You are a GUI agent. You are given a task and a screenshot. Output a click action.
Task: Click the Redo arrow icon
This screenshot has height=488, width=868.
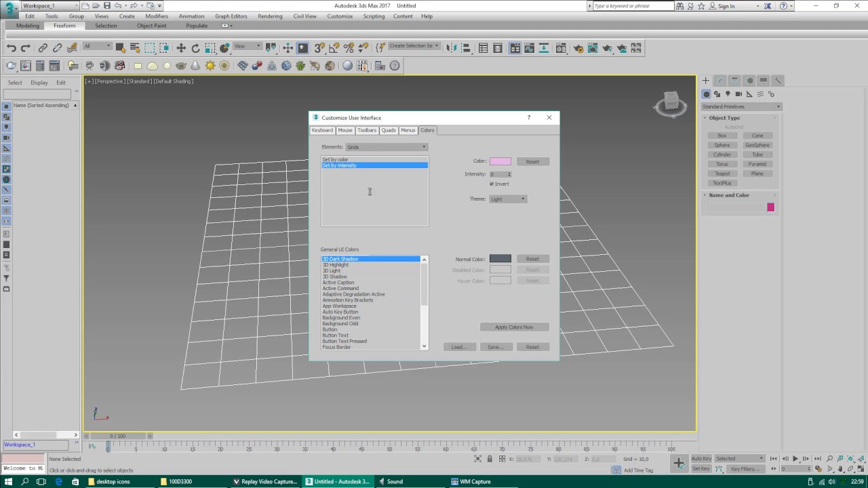pyautogui.click(x=26, y=48)
